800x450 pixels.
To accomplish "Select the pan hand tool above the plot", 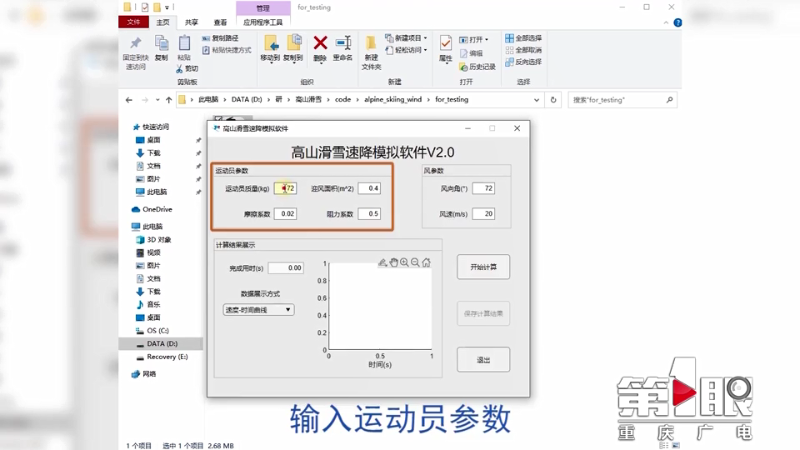I will [393, 262].
